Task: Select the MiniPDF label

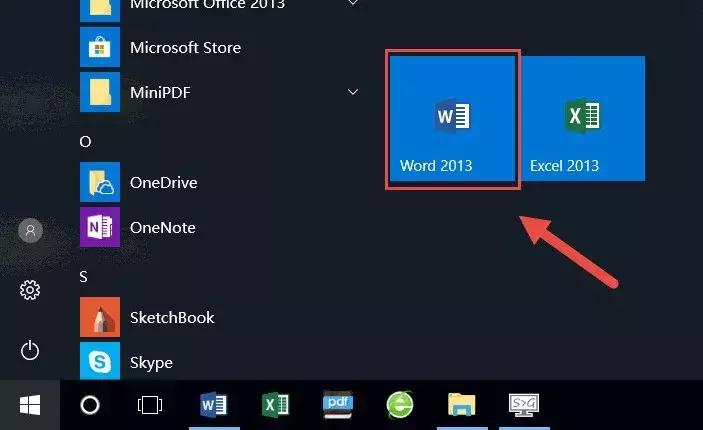Action: tap(160, 92)
